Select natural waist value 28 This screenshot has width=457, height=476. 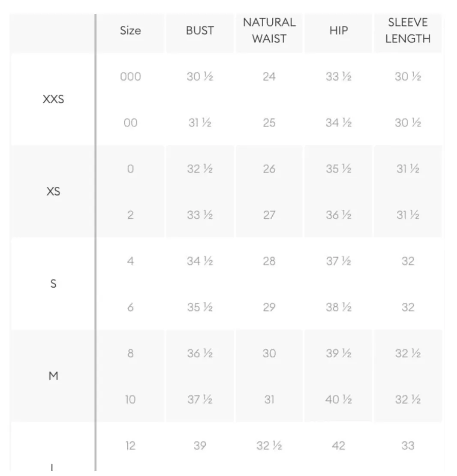(x=269, y=261)
